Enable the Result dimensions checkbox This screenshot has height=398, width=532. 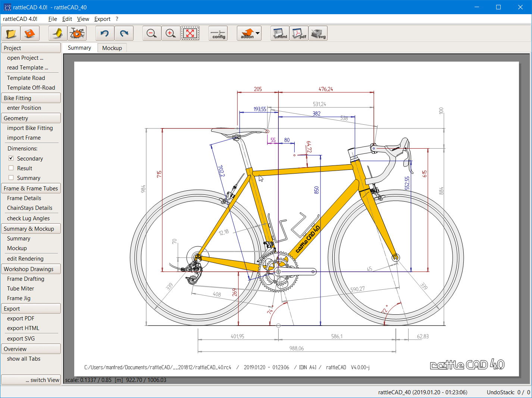pyautogui.click(x=11, y=168)
